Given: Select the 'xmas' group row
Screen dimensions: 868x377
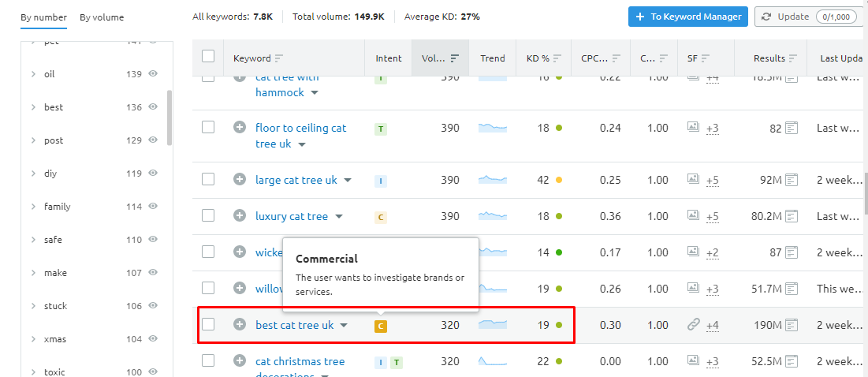Looking at the screenshot, I should coord(95,339).
